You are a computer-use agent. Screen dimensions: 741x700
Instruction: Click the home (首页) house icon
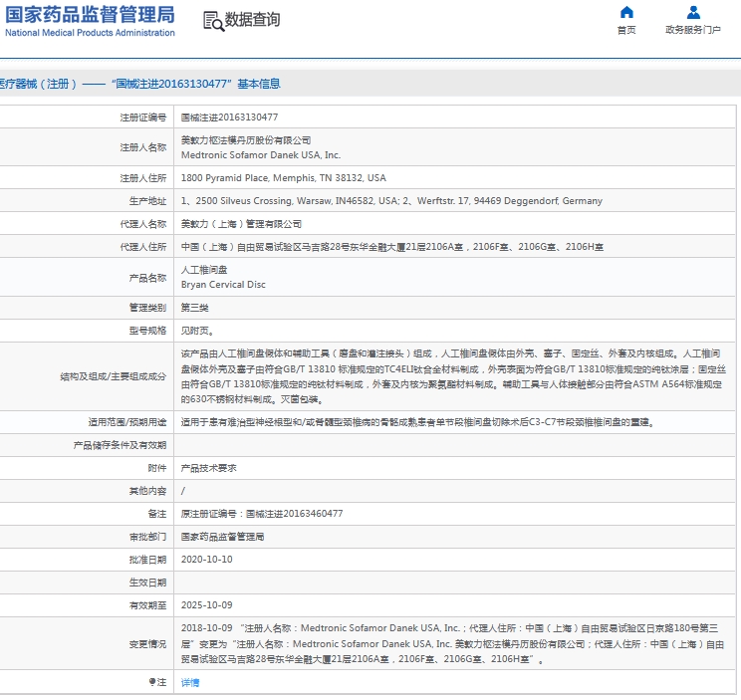(x=626, y=12)
